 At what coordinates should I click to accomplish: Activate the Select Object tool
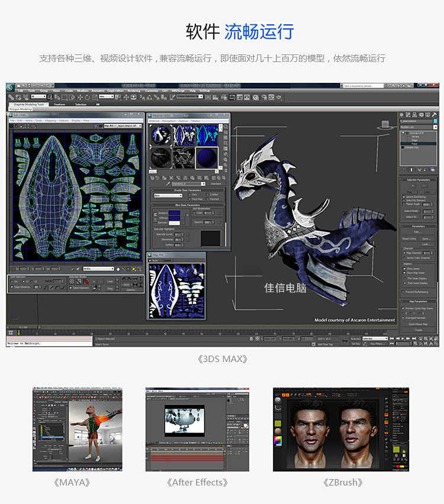point(50,97)
